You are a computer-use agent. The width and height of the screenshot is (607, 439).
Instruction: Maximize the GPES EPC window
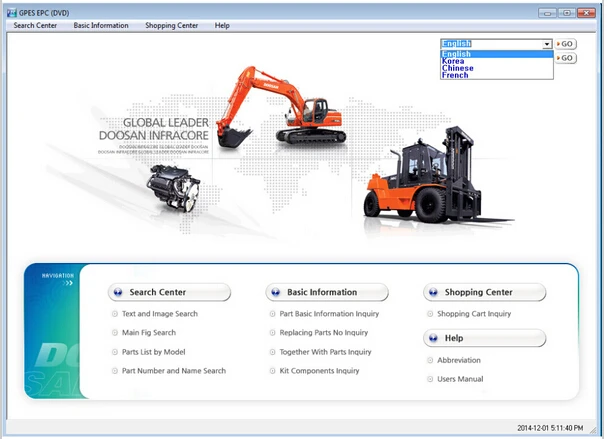[x=566, y=13]
